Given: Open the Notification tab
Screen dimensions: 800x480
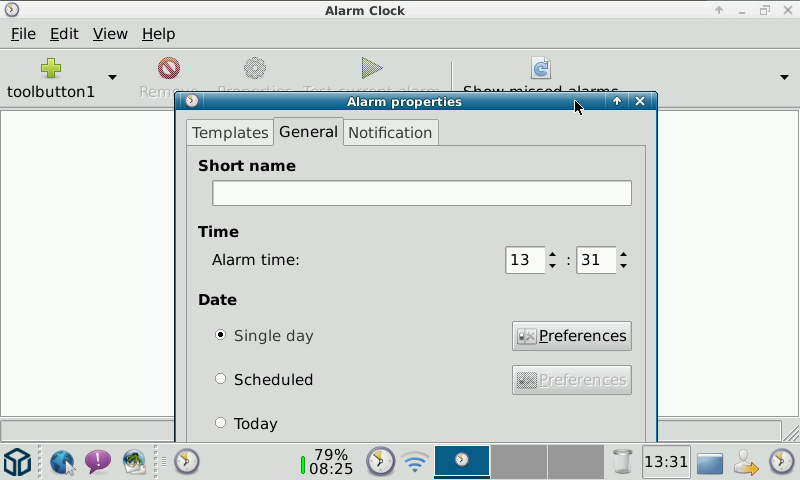Looking at the screenshot, I should tap(390, 133).
